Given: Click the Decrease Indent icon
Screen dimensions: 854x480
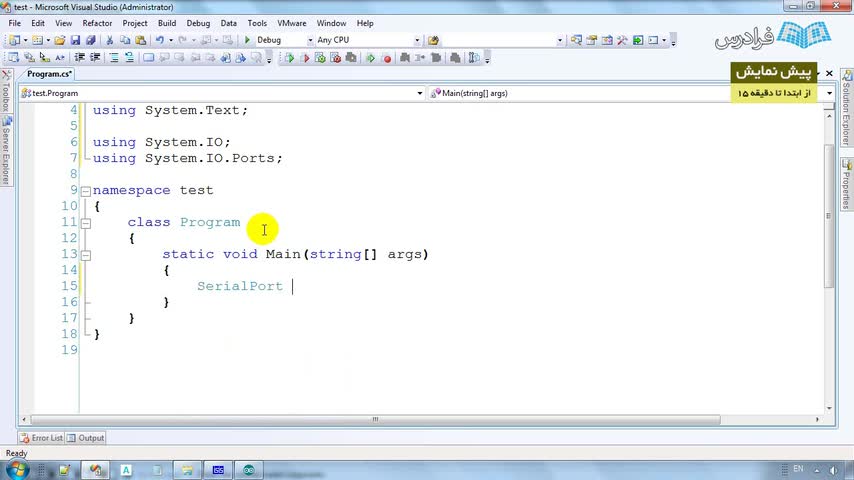Looking at the screenshot, I should pyautogui.click(x=80, y=58).
